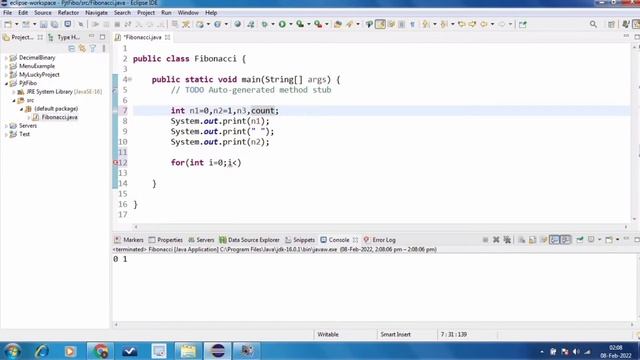Switch to the Error Log tab
The height and width of the screenshot is (360, 640).
(x=380, y=240)
